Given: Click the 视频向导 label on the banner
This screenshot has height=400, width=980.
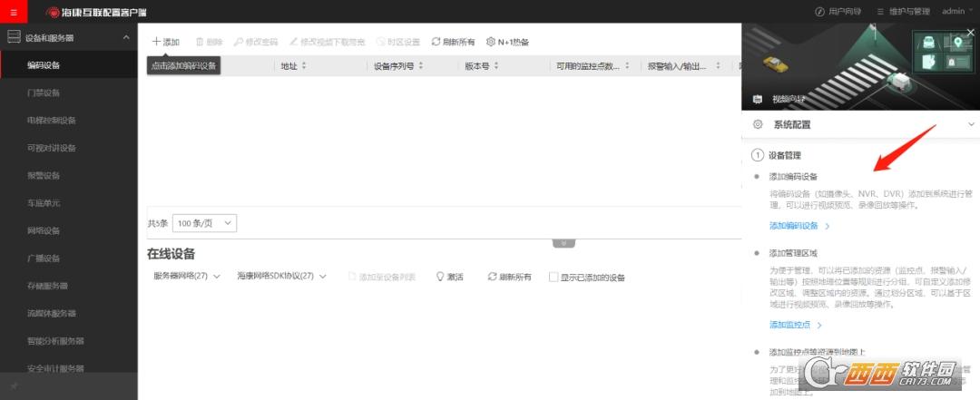Looking at the screenshot, I should (789, 99).
